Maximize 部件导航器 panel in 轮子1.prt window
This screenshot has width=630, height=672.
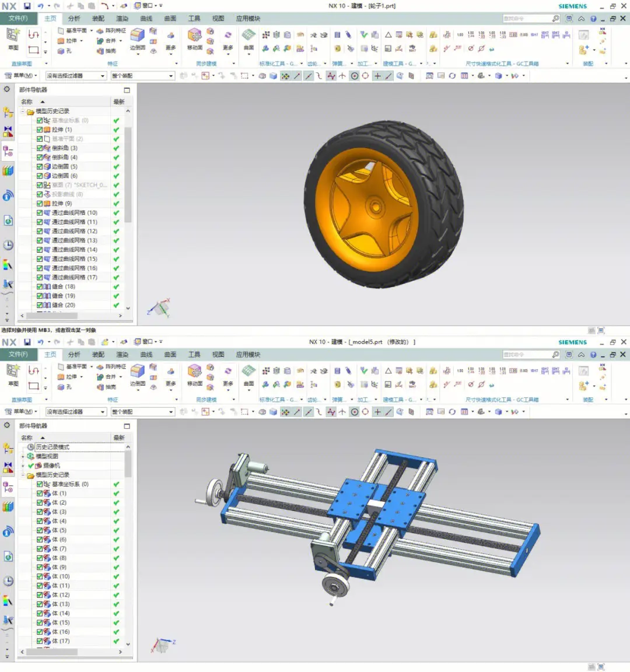point(127,90)
